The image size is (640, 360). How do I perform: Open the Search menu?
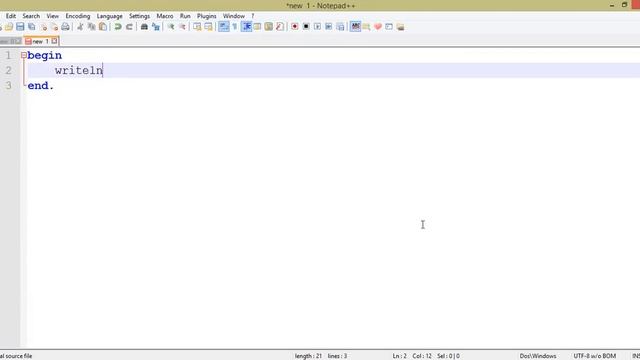tap(31, 16)
